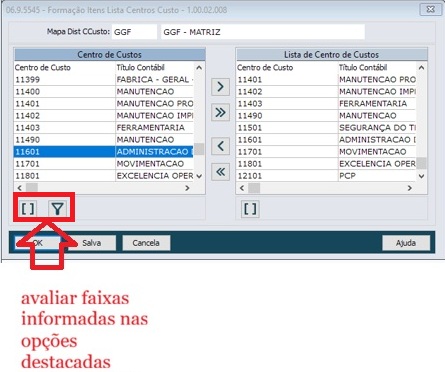Click right arrow of left list horizontal scrollbar

pos(187,188)
